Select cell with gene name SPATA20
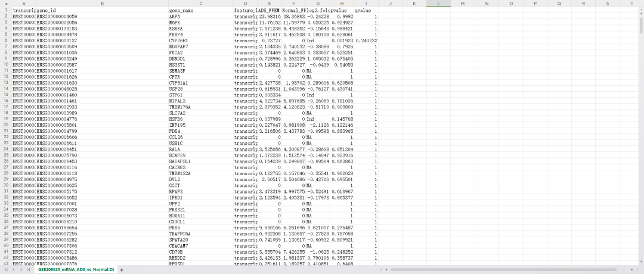Image resolution: width=644 pixels, height=274 pixels. [x=200, y=239]
